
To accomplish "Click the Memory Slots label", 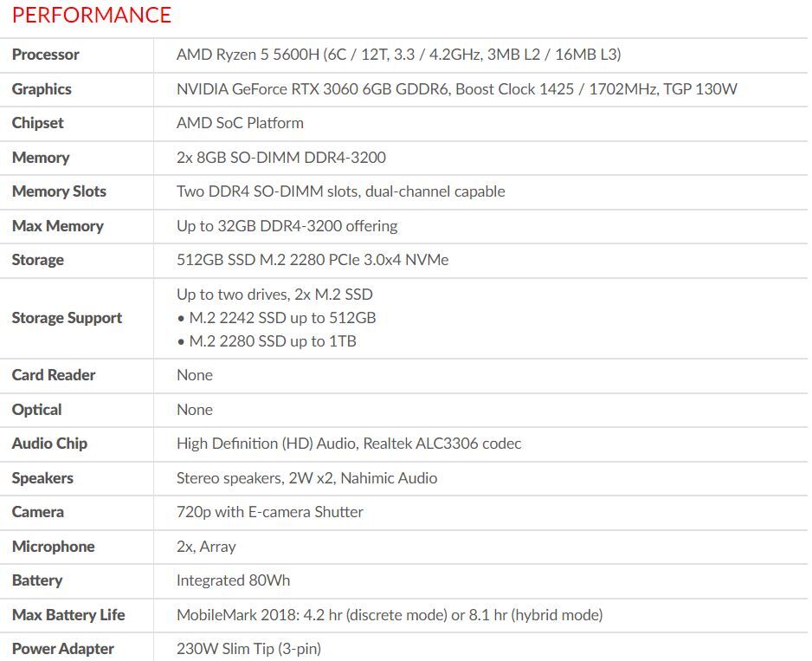I will [59, 191].
